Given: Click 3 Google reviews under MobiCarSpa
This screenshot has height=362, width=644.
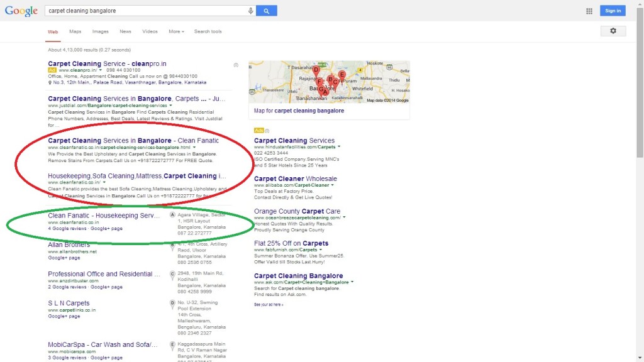Looking at the screenshot, I should 67,358.
